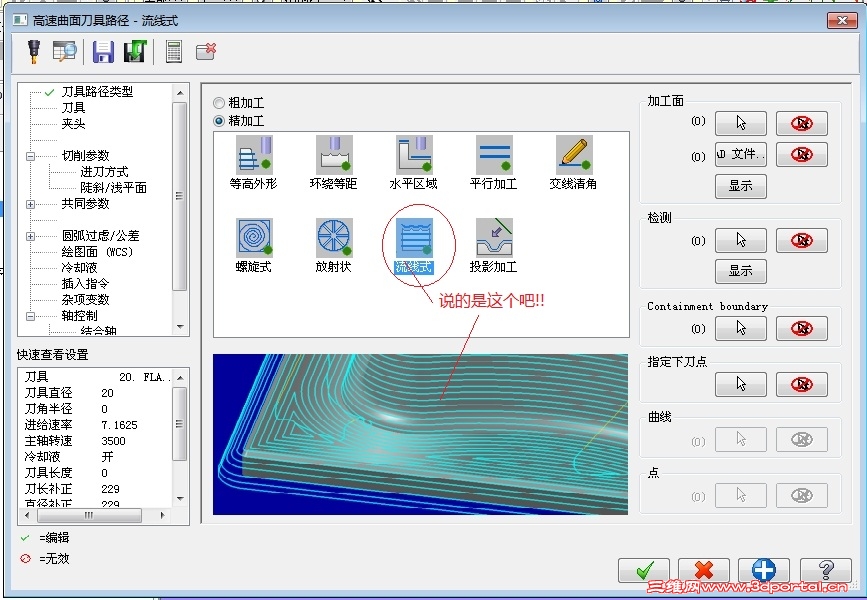Click the quick view horizontal scrollbar thumb

[89, 515]
